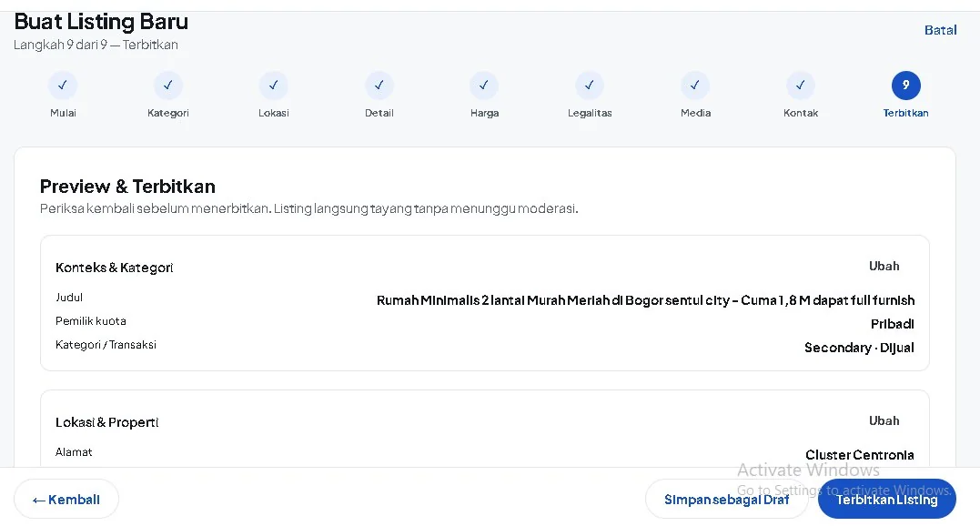Click the Mulai step checkmark icon
The width and height of the screenshot is (980, 526).
63,86
